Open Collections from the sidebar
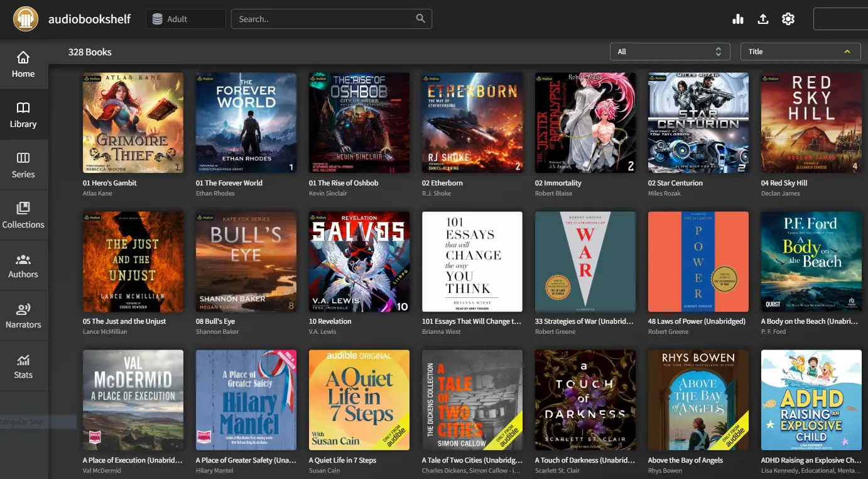The image size is (868, 479). pyautogui.click(x=23, y=216)
